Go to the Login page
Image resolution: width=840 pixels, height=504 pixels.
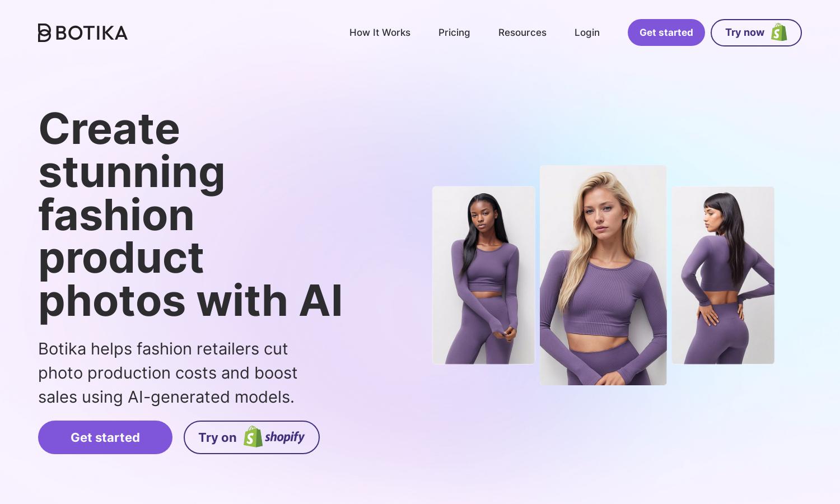click(x=587, y=32)
